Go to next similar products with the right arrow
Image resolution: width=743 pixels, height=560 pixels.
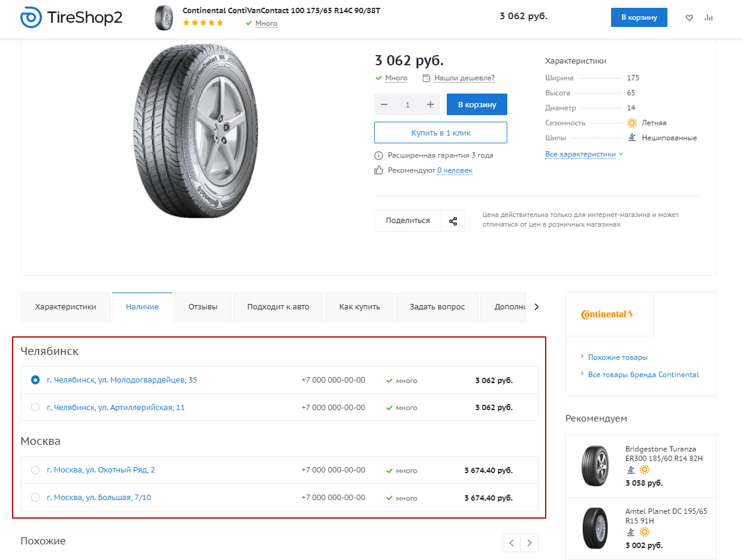[x=530, y=543]
